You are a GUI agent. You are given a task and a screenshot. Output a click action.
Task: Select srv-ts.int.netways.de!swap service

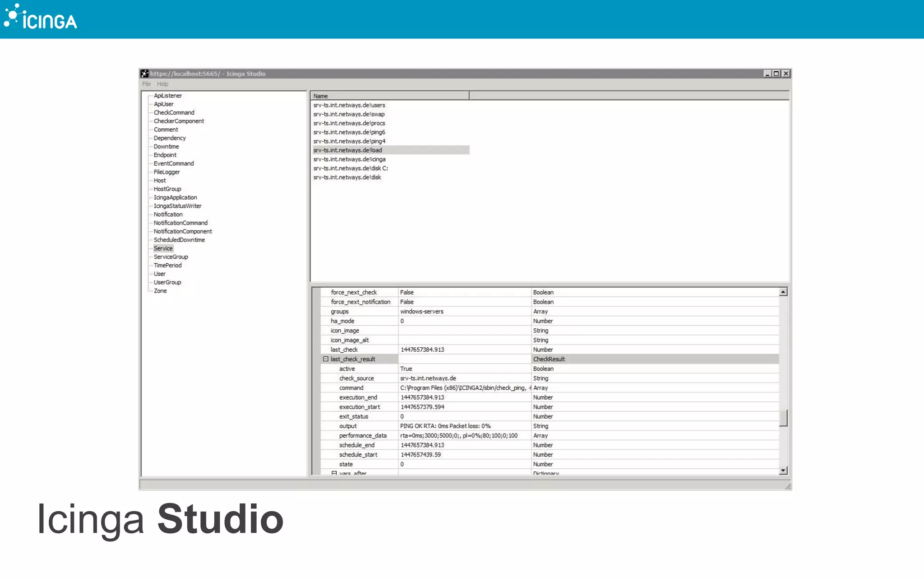[x=349, y=114]
